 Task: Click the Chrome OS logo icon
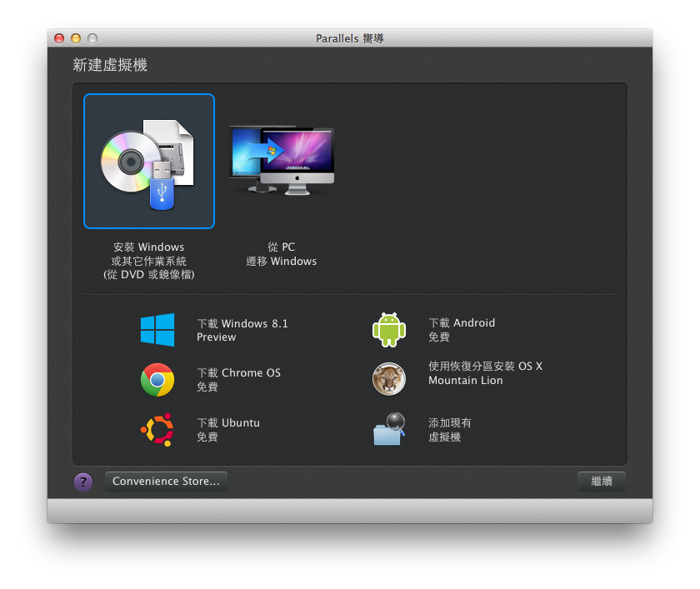pyautogui.click(x=157, y=380)
